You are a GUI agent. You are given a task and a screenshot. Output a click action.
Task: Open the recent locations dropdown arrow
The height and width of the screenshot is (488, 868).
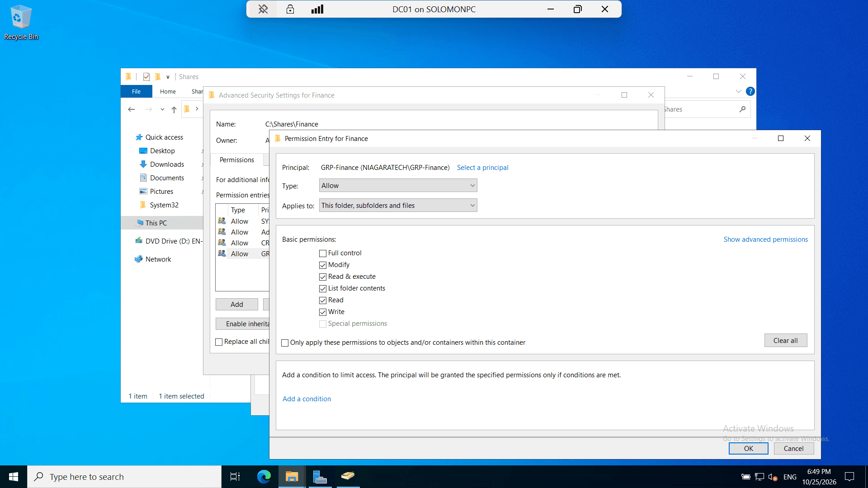pos(162,109)
